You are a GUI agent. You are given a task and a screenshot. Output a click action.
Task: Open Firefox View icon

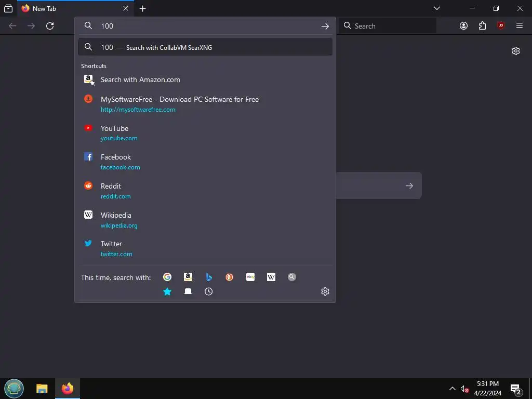point(8,8)
